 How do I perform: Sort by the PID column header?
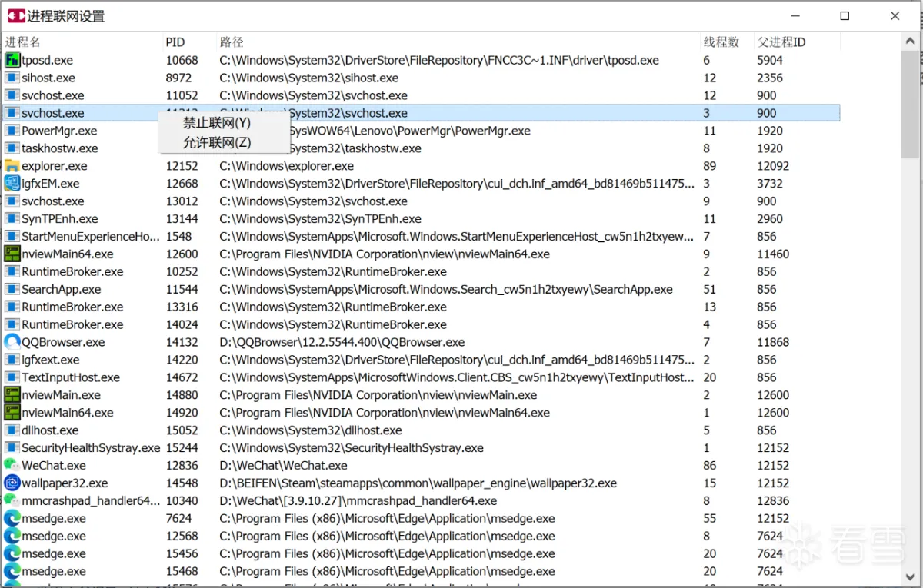pyautogui.click(x=188, y=42)
